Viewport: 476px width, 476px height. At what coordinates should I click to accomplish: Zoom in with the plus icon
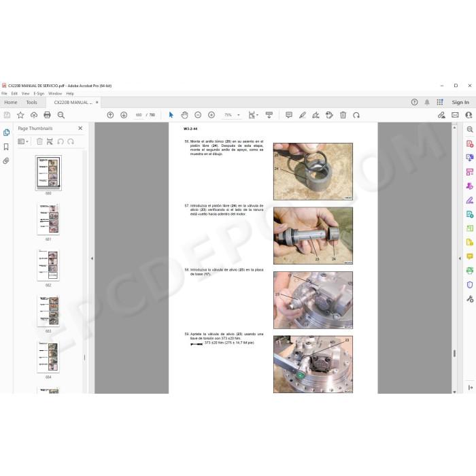point(211,115)
